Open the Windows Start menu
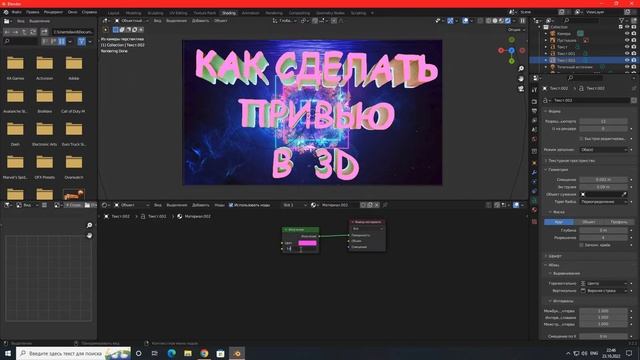This screenshot has height=360, width=640. click(8, 353)
